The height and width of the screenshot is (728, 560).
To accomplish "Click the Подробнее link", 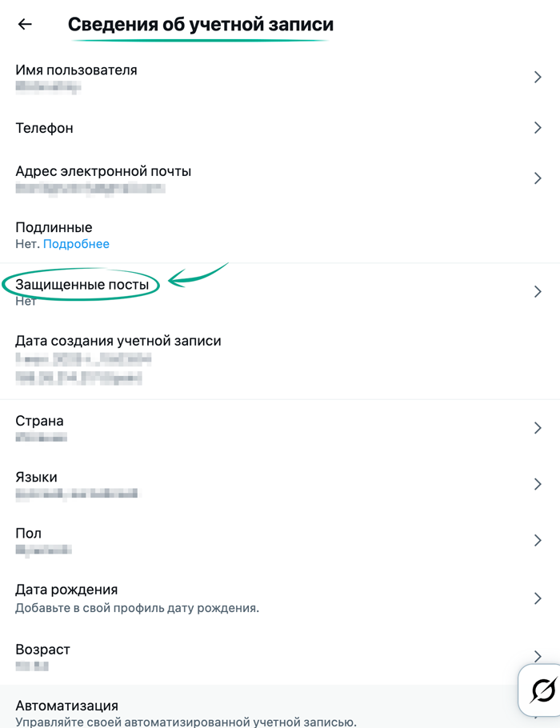I will coord(76,244).
